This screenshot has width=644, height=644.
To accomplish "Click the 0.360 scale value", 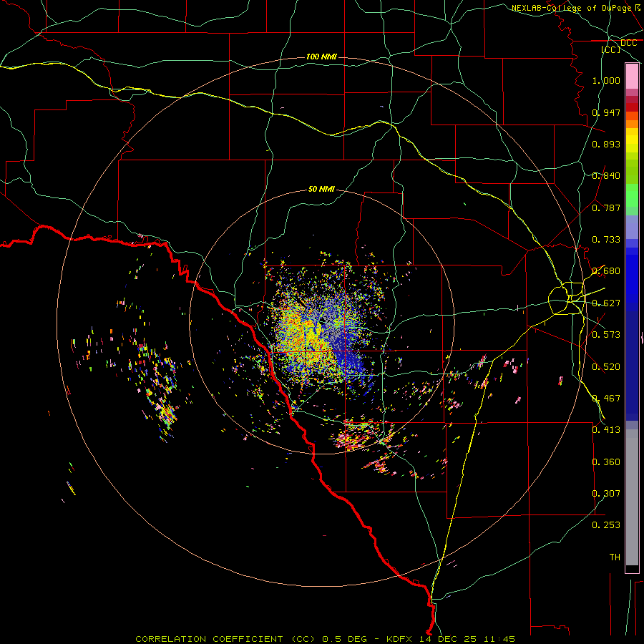I will (606, 462).
